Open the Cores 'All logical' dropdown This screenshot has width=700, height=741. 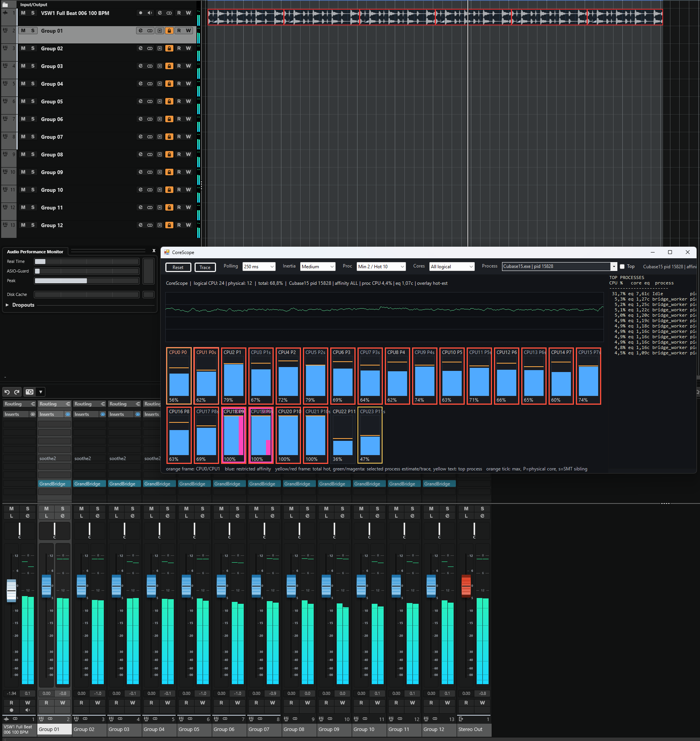point(452,267)
